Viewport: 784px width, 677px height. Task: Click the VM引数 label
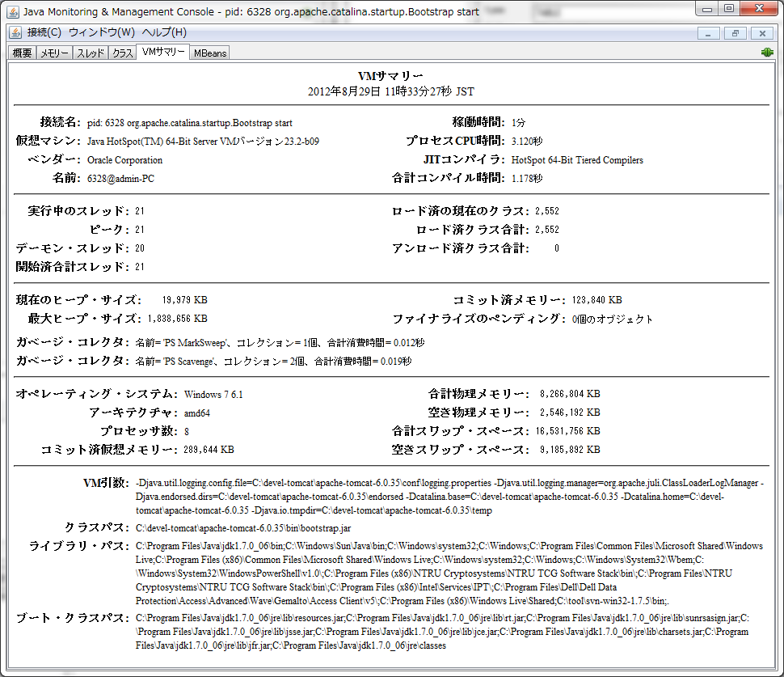point(107,483)
